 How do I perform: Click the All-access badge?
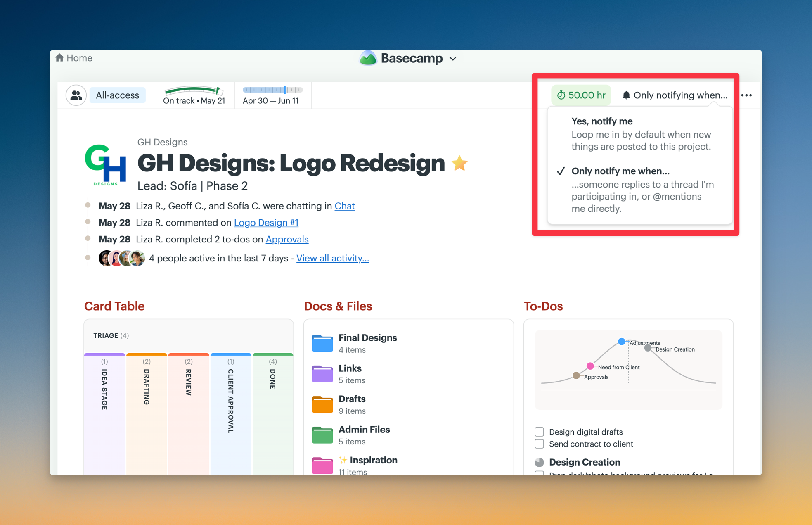[x=118, y=95]
